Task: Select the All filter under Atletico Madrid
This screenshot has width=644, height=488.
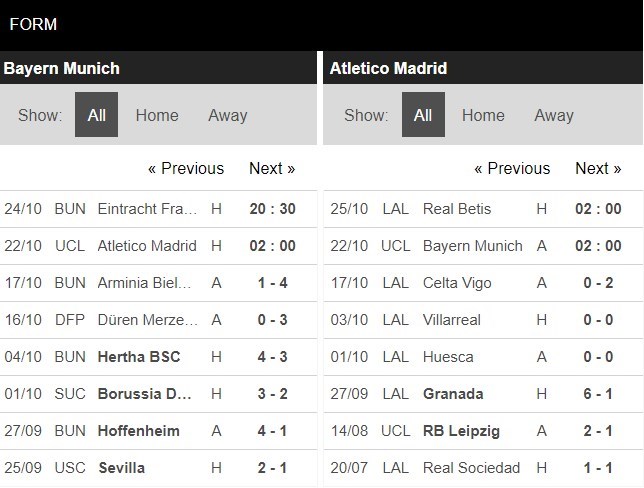Action: [423, 115]
